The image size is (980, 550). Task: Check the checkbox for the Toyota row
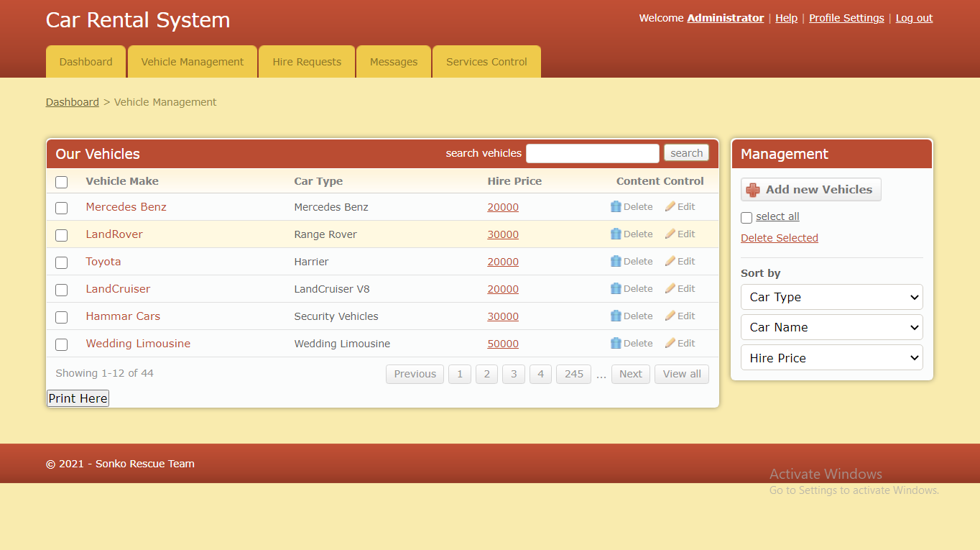click(x=61, y=262)
